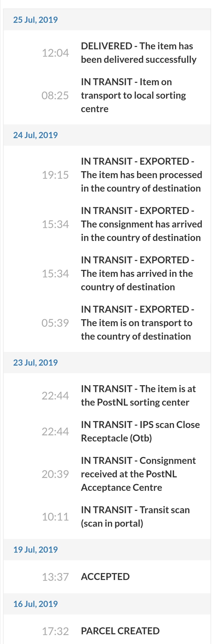Select the 19 Jul, 2019 date header
This screenshot has height=644, width=214.
tap(107, 549)
